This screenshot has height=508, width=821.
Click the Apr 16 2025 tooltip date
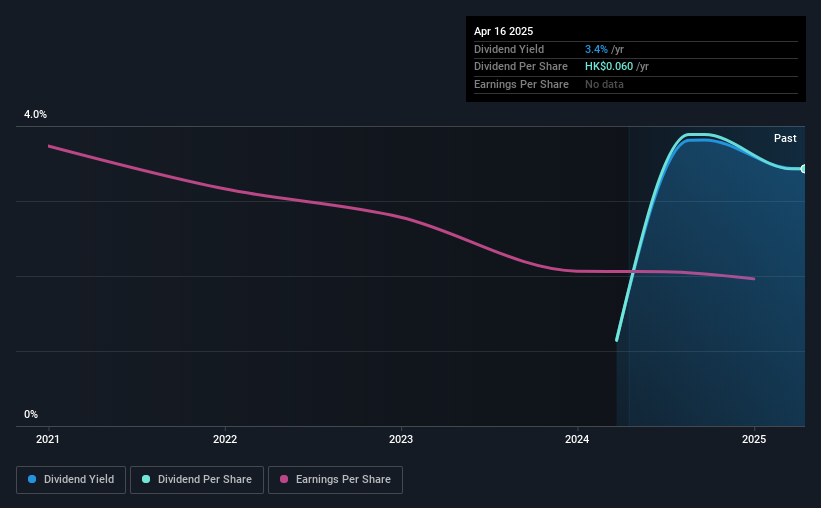[504, 31]
